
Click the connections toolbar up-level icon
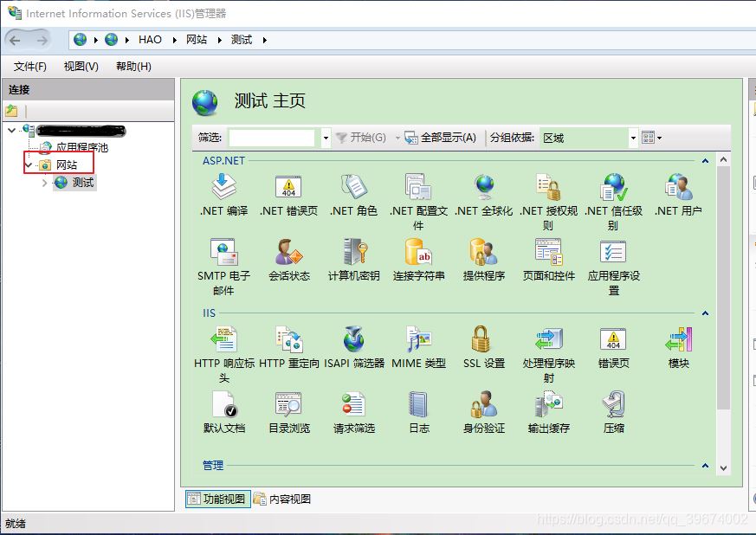(x=11, y=111)
